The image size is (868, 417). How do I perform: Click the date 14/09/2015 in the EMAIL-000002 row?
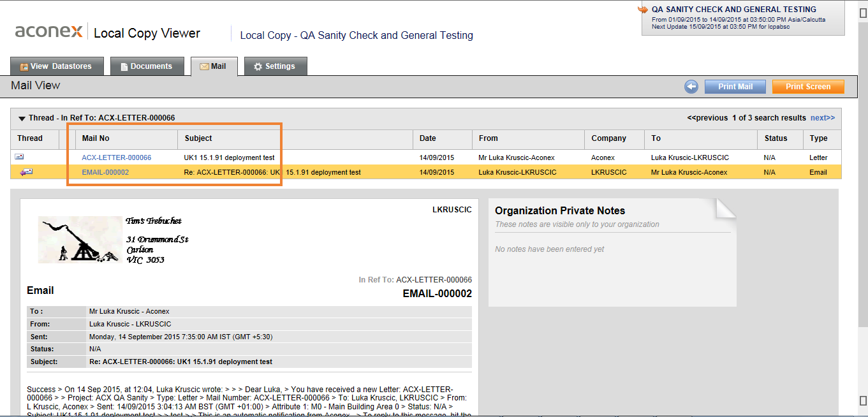click(x=437, y=172)
